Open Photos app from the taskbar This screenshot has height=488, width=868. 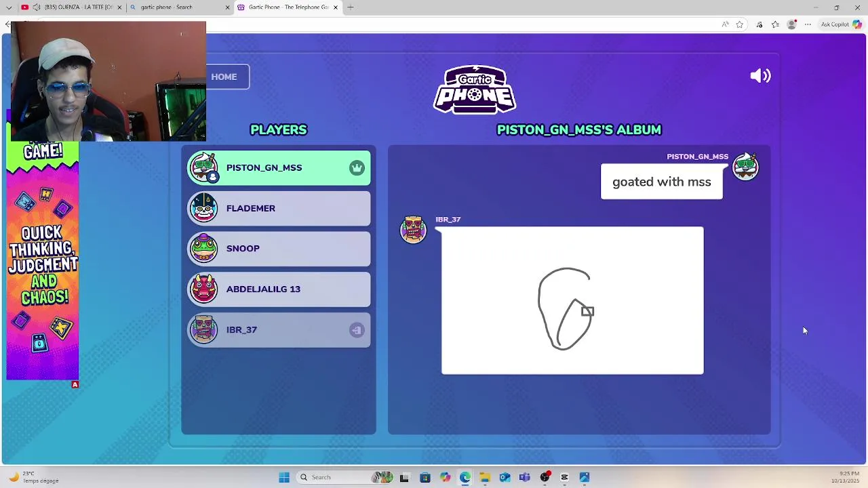[585, 477]
